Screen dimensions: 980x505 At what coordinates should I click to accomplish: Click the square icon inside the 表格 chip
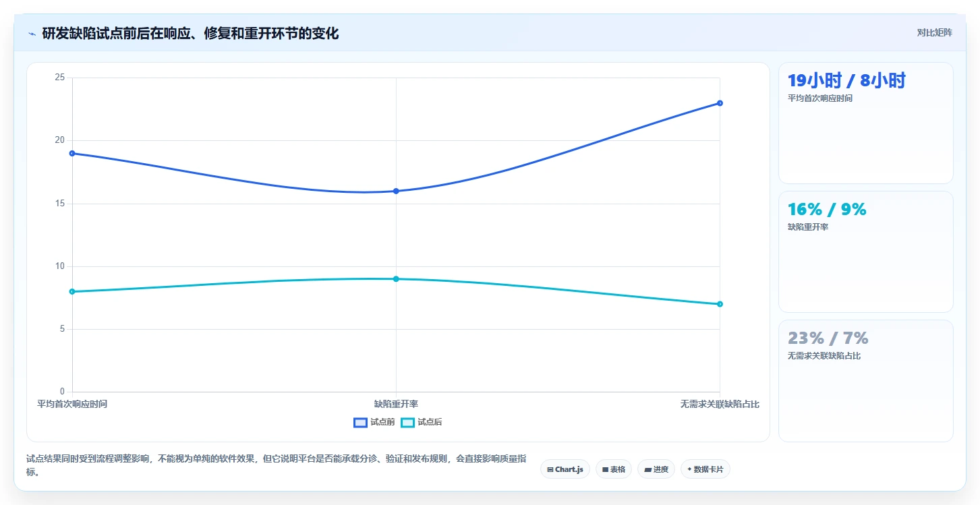605,469
